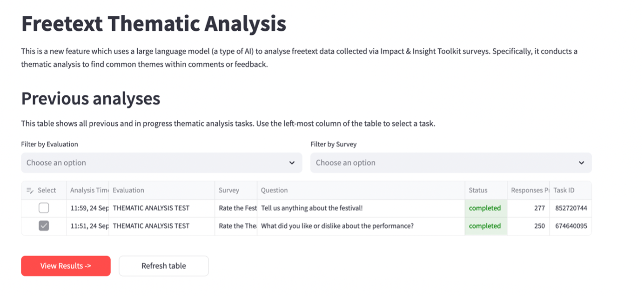The width and height of the screenshot is (644, 298).
Task: Uncheck the checkbox for the performance analysis row
Action: coord(44,226)
